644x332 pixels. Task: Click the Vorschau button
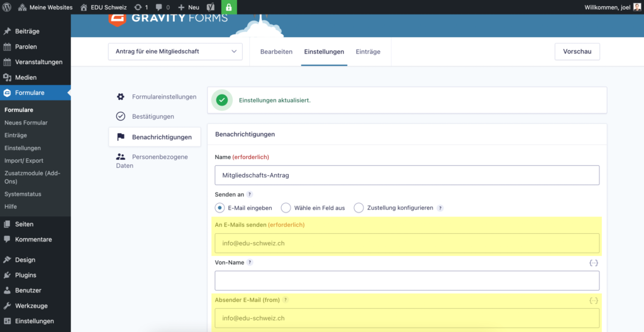577,52
